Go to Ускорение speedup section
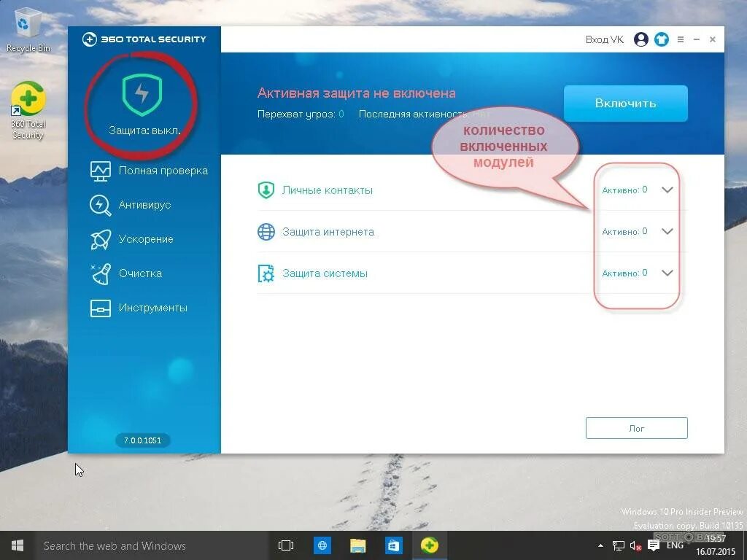The height and width of the screenshot is (560, 747). coord(131,239)
